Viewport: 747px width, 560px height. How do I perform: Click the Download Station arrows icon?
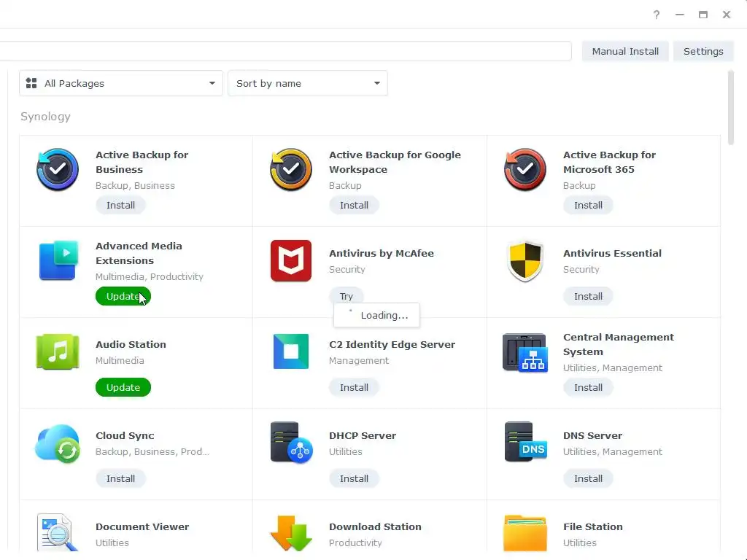[291, 533]
